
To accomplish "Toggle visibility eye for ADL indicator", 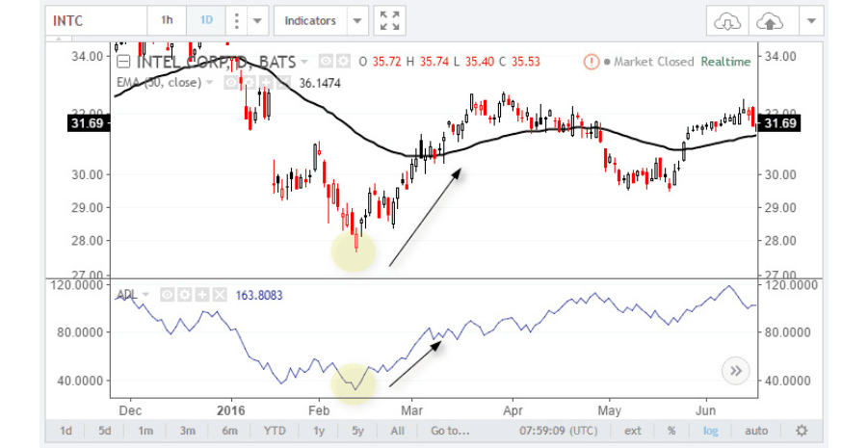I will click(168, 295).
